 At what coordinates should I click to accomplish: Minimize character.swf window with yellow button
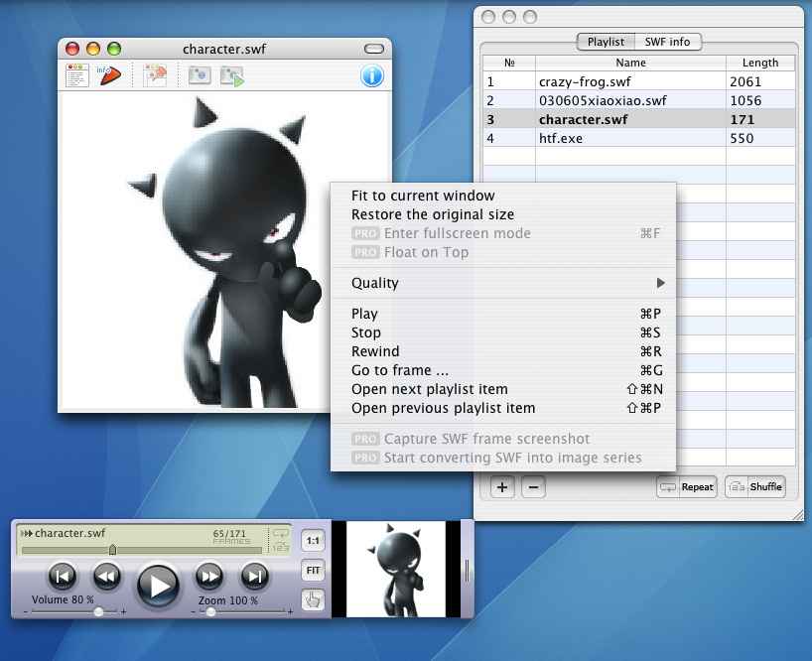point(93,49)
